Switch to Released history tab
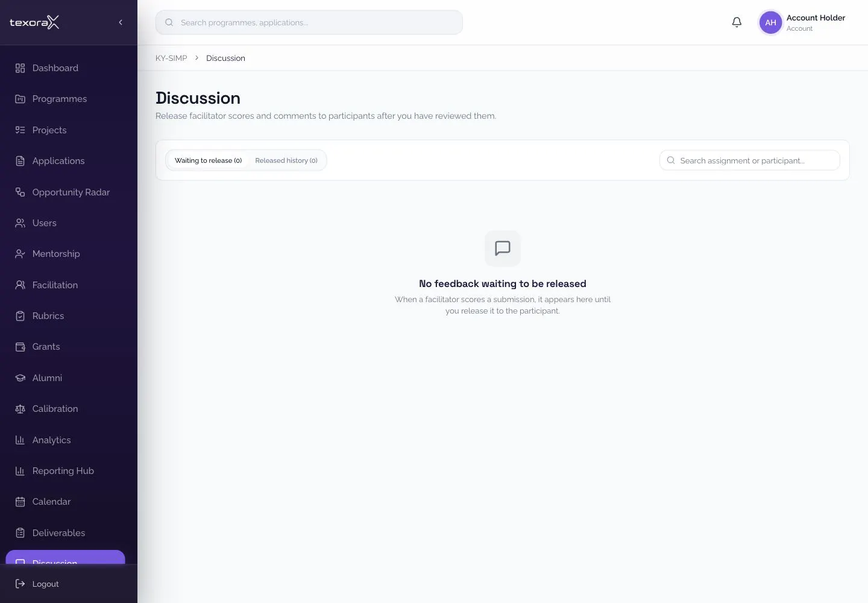The image size is (868, 603). [286, 160]
